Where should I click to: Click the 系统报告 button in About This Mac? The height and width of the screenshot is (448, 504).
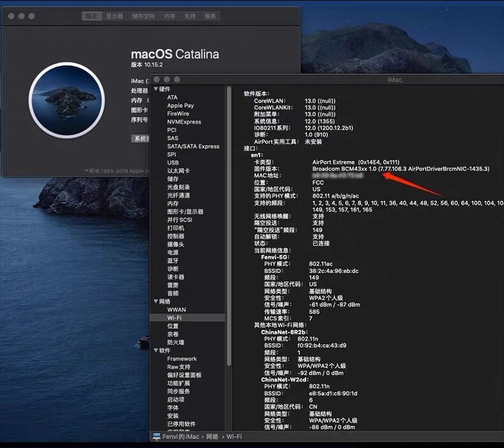[140, 138]
